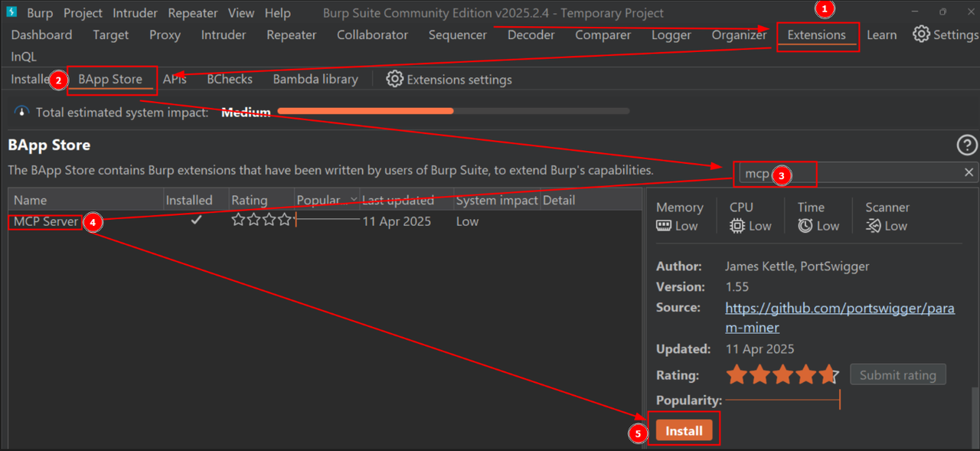Click the version value 1.55
980x451 pixels.
click(737, 286)
